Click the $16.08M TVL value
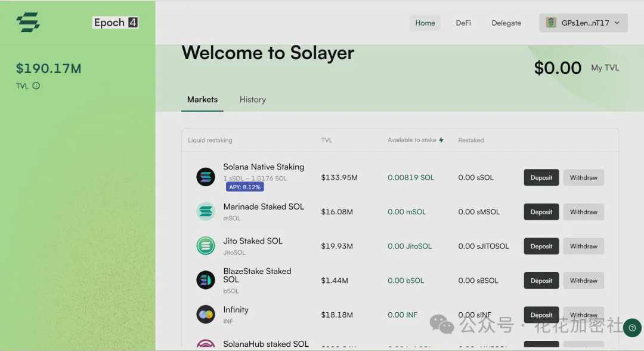The image size is (644, 351). [337, 212]
